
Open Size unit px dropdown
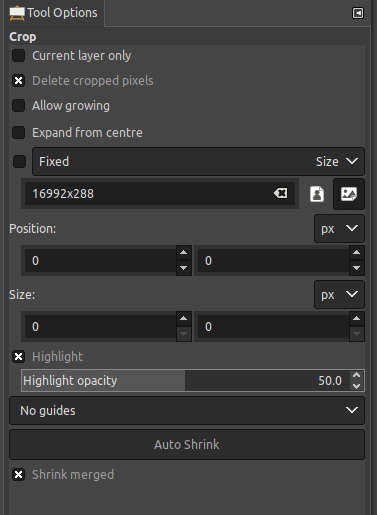pyautogui.click(x=339, y=295)
